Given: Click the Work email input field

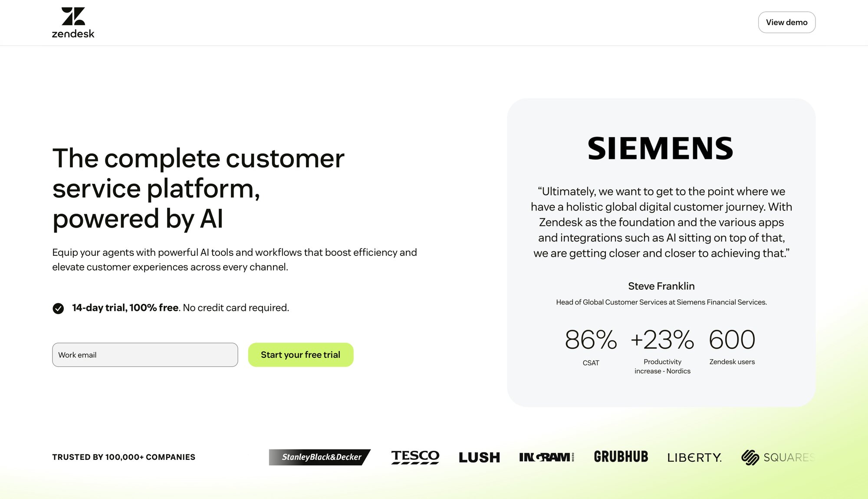Looking at the screenshot, I should (145, 355).
